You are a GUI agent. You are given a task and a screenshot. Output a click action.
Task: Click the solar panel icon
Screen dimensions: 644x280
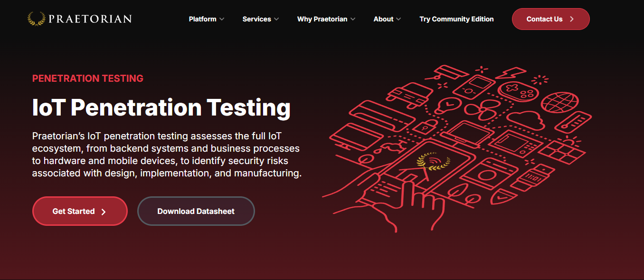(561, 150)
